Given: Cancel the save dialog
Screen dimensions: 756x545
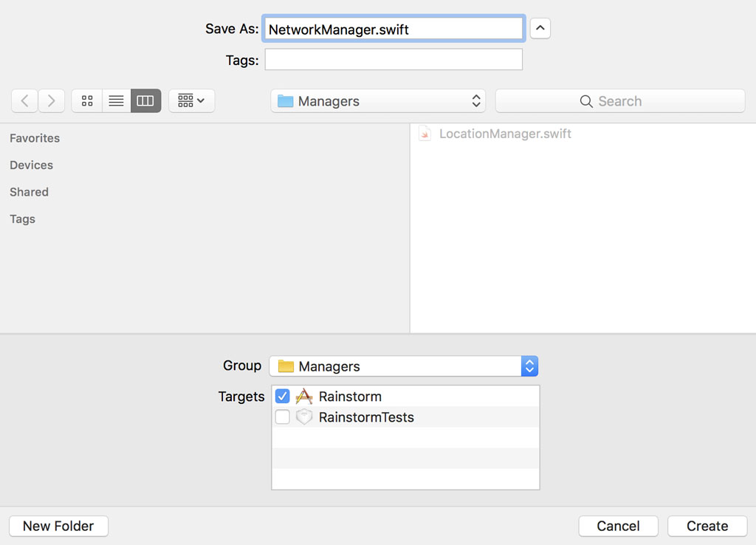Looking at the screenshot, I should (x=618, y=526).
